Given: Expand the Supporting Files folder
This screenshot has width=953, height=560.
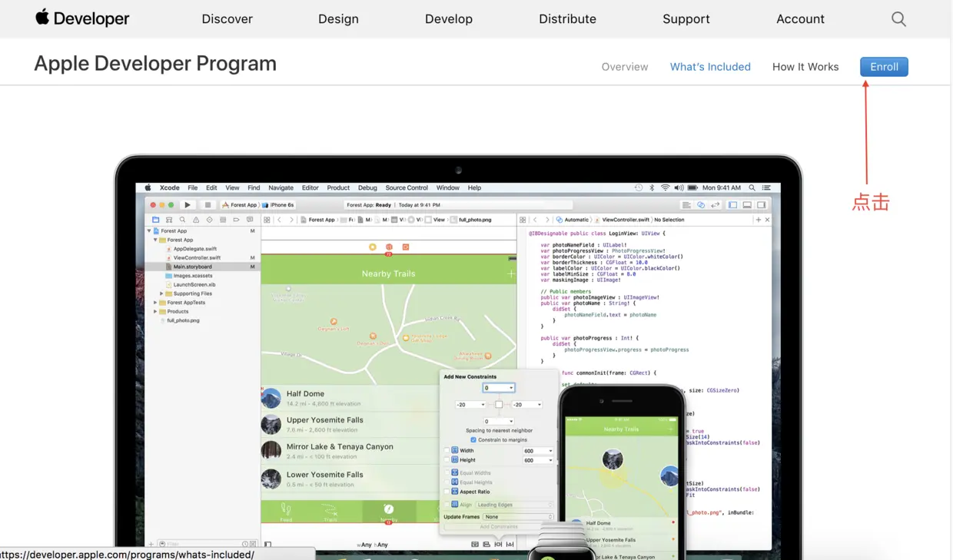Looking at the screenshot, I should 161,293.
